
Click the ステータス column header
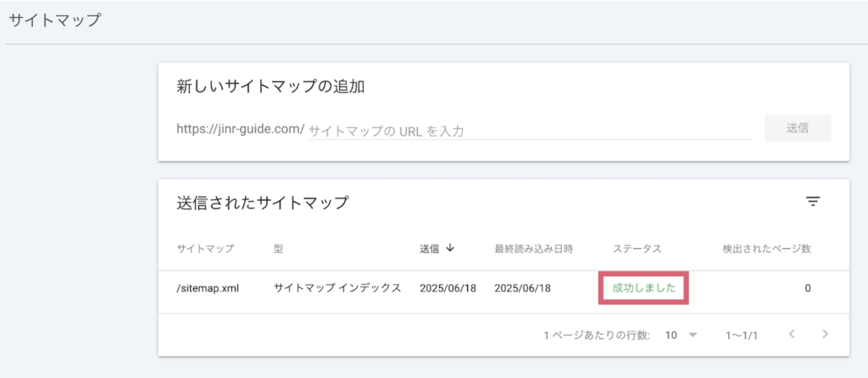click(637, 248)
